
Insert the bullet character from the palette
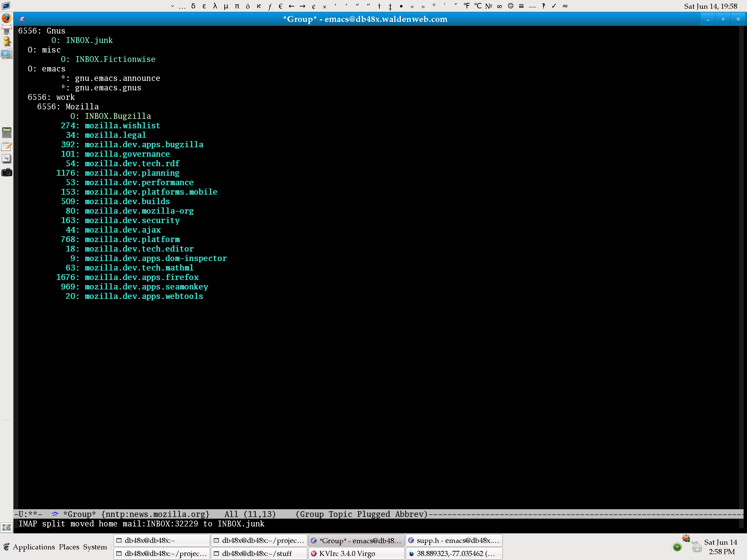pos(401,6)
